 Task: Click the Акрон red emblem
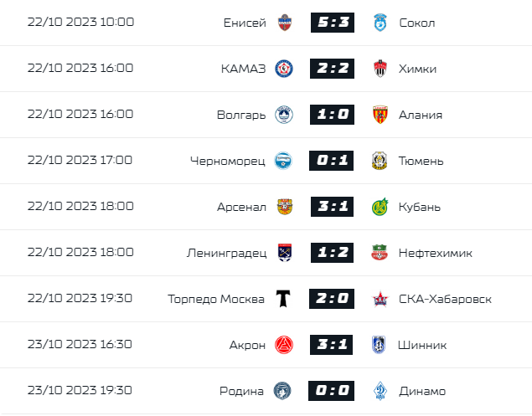click(284, 345)
